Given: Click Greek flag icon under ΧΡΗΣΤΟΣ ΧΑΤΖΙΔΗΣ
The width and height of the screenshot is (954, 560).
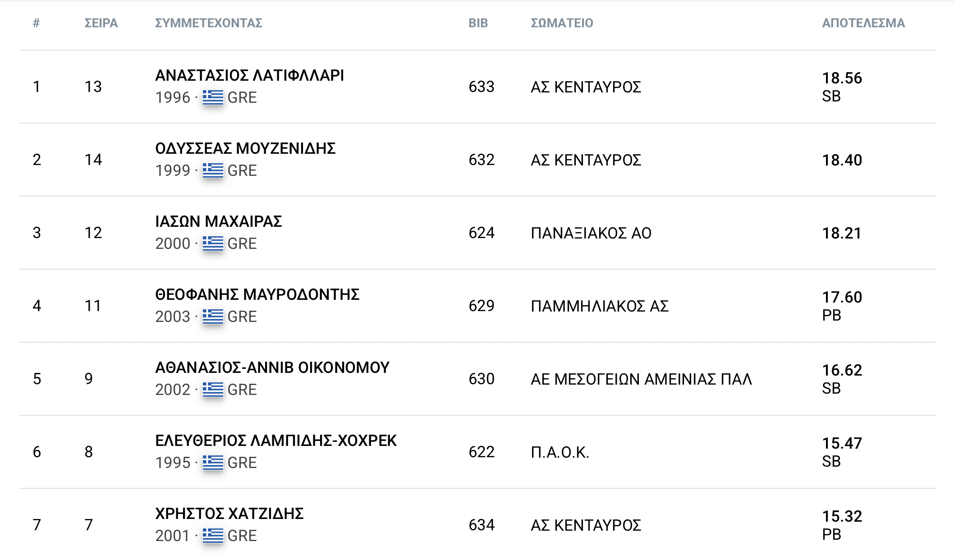Looking at the screenshot, I should (x=213, y=535).
